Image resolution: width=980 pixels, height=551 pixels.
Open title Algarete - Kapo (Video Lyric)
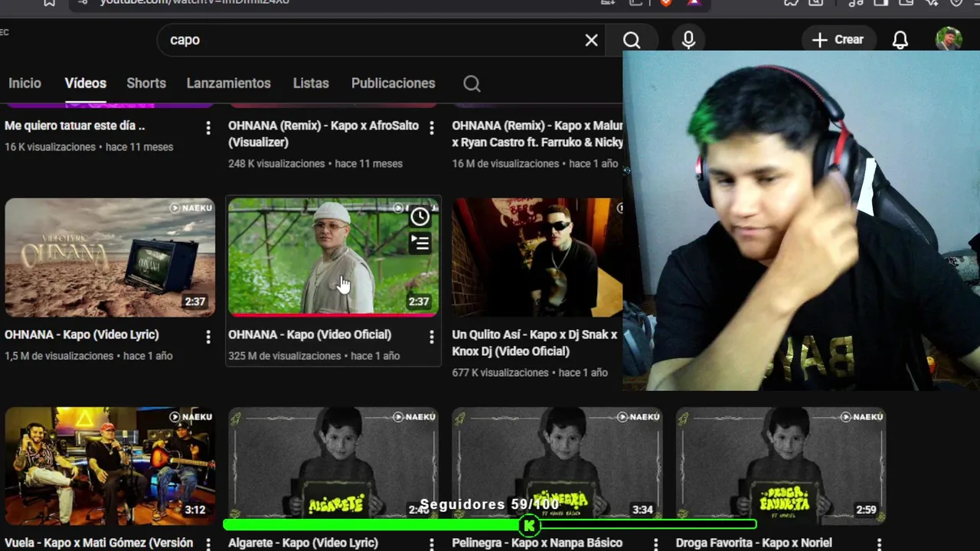[303, 543]
